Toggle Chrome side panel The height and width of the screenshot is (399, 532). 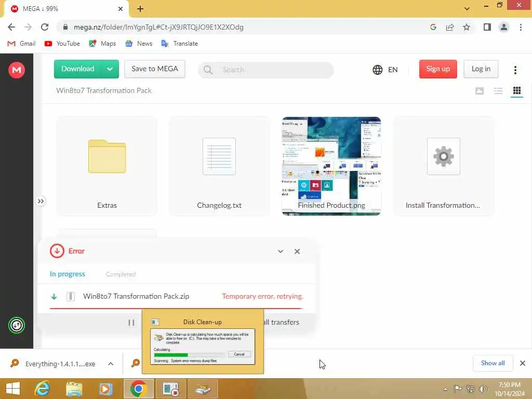pyautogui.click(x=487, y=27)
